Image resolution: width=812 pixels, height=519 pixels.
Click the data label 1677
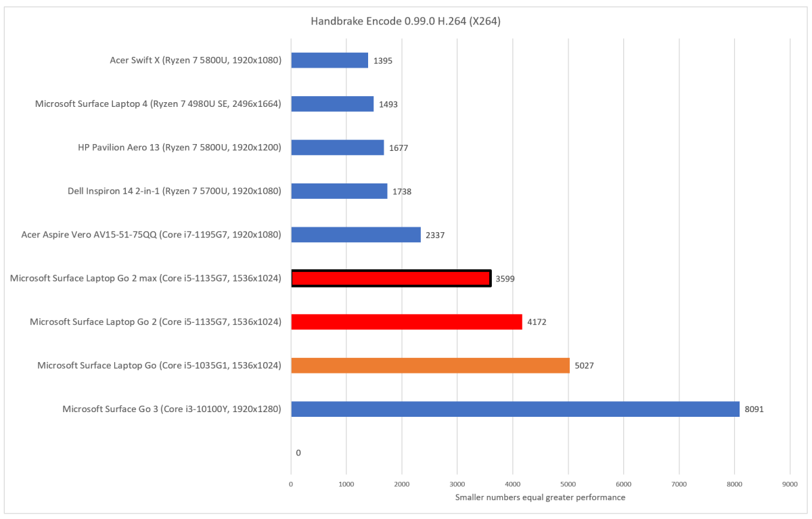click(x=398, y=148)
